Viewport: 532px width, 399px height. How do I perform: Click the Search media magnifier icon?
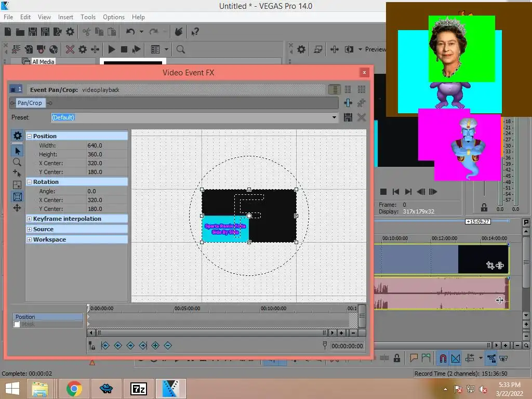click(180, 49)
